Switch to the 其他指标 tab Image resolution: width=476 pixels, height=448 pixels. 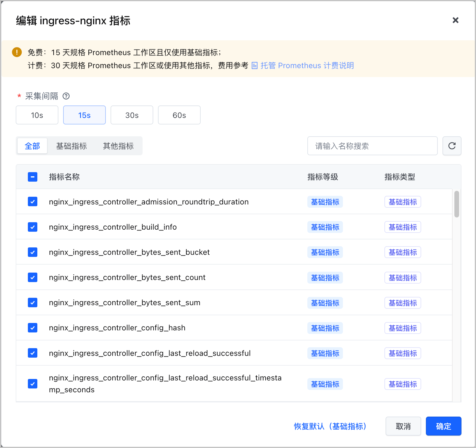coord(118,146)
